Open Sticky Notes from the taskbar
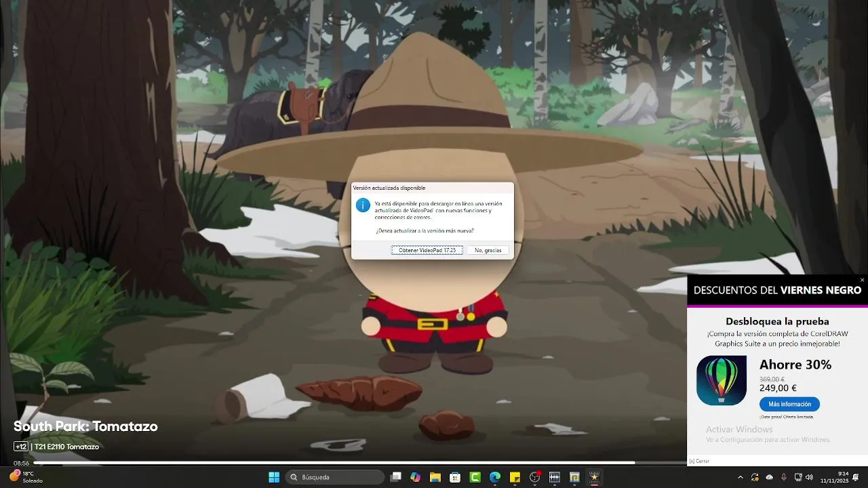The image size is (868, 488). [x=515, y=477]
